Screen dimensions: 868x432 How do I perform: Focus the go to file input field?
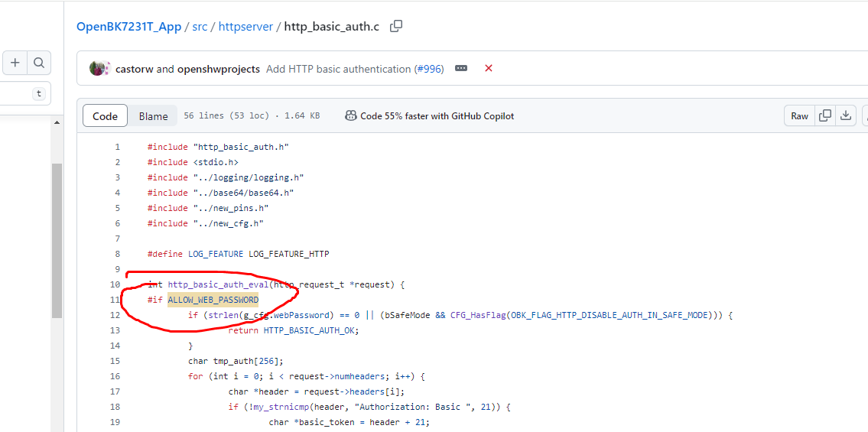25,93
